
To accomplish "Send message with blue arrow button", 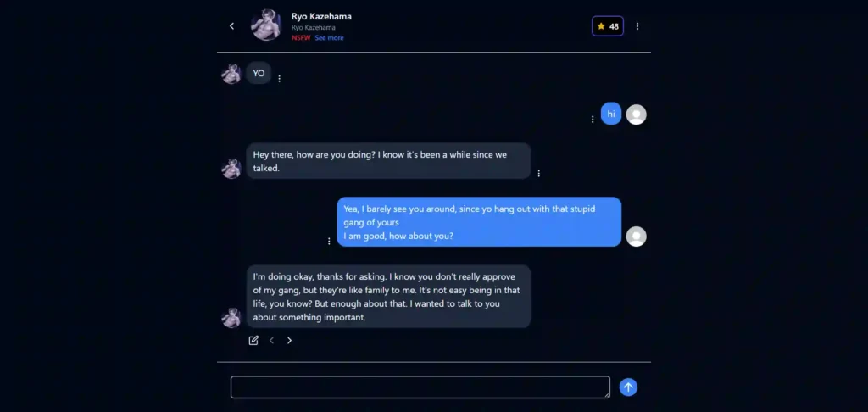I will click(628, 387).
